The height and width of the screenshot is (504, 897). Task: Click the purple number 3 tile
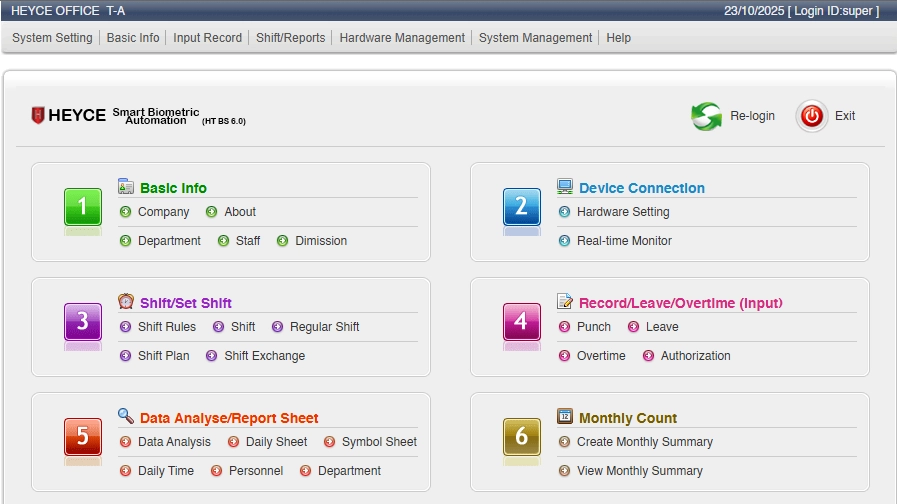(x=83, y=322)
